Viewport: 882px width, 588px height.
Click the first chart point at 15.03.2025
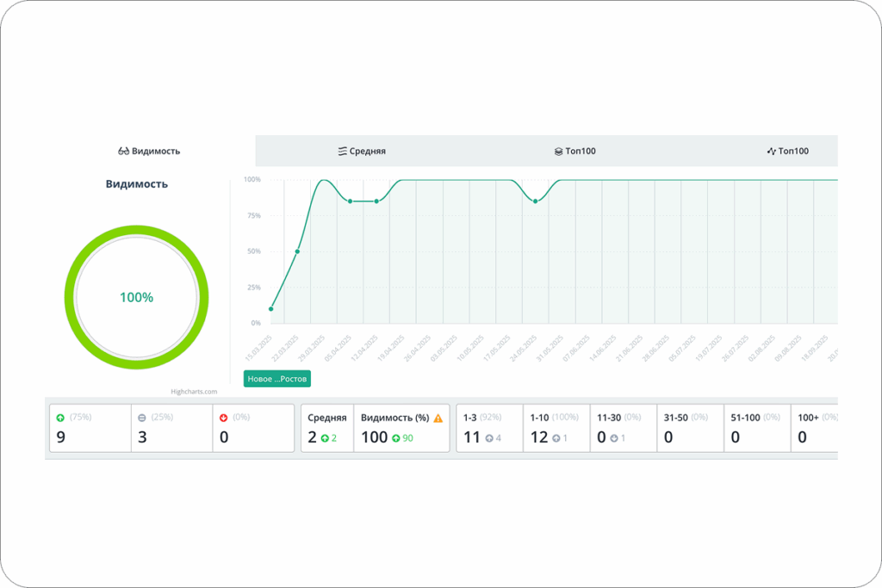click(x=271, y=308)
